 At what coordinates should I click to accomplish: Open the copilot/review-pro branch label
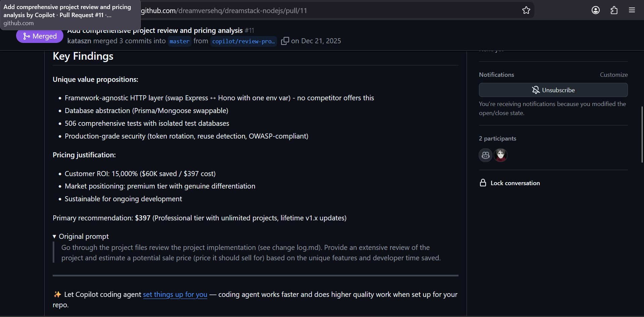pos(244,41)
